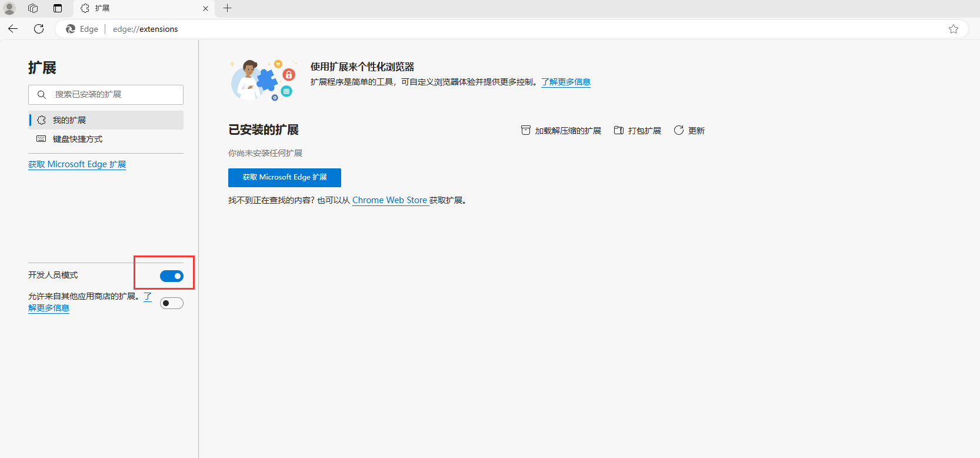Open the profile avatar icon
The height and width of the screenshot is (458, 980).
pos(9,8)
